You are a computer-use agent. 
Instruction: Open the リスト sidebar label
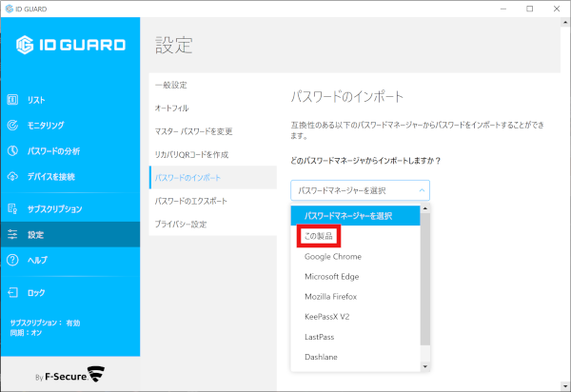36,100
